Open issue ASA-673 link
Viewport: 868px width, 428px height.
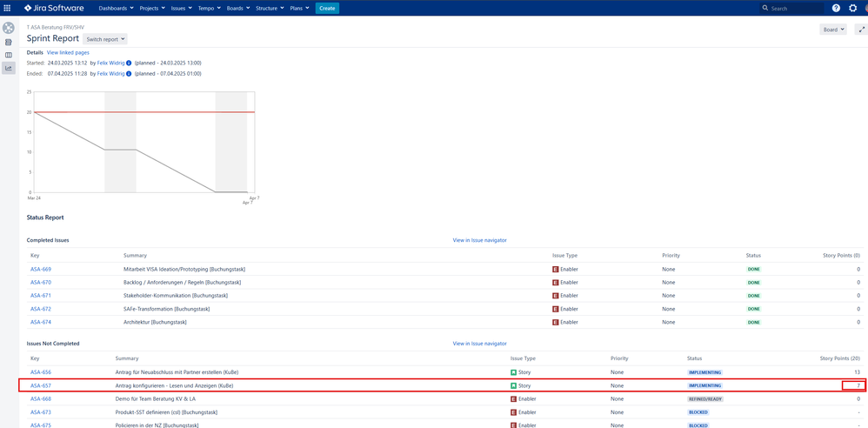click(x=41, y=412)
